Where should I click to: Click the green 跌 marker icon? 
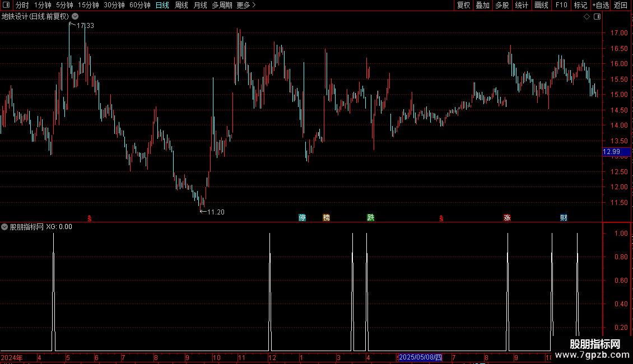(x=371, y=217)
